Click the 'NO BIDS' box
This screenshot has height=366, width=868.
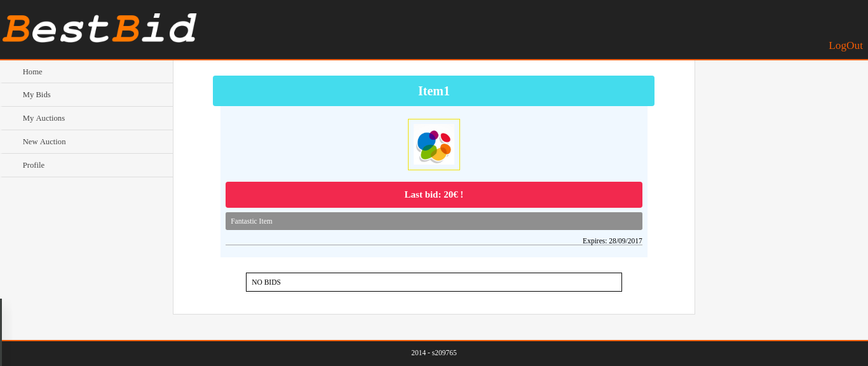pyautogui.click(x=433, y=282)
